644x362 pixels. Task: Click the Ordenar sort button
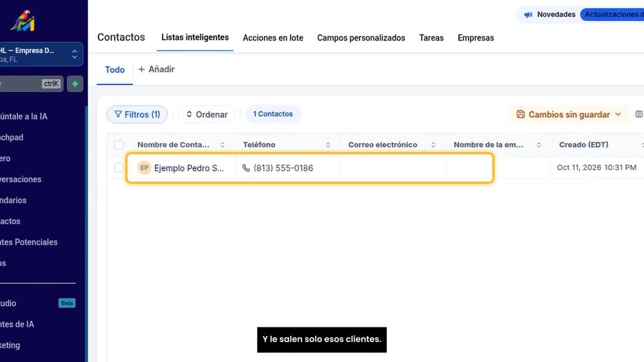click(x=207, y=114)
